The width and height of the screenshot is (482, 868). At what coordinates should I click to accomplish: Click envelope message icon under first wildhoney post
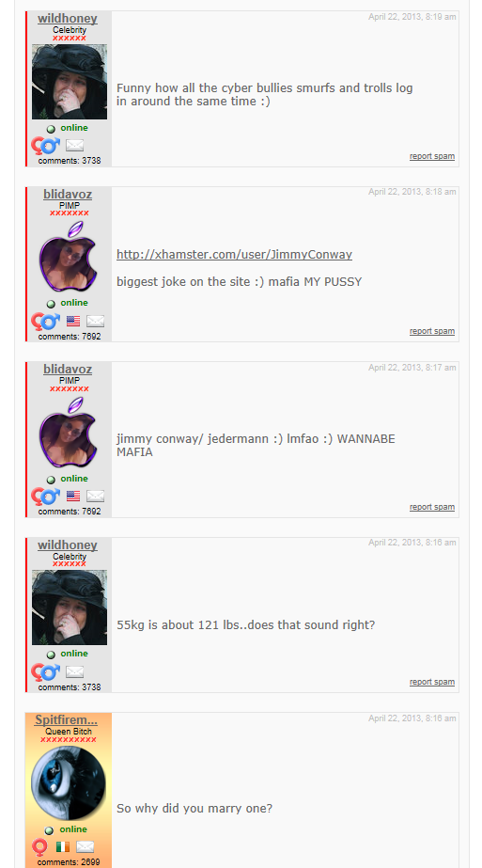point(75,146)
